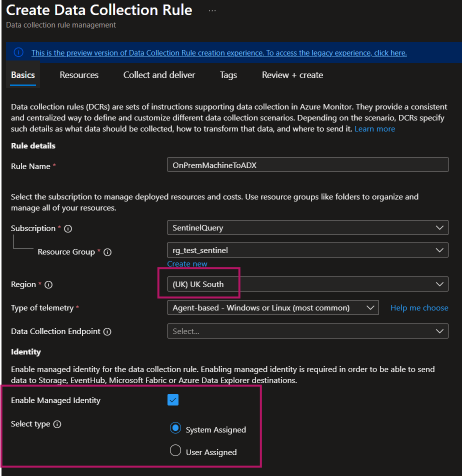Open the Region dropdown showing UK South

307,284
